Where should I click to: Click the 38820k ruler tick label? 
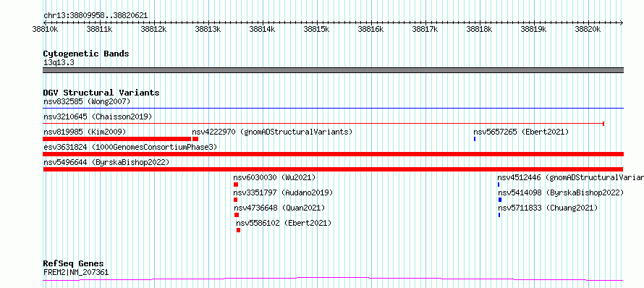pos(588,29)
